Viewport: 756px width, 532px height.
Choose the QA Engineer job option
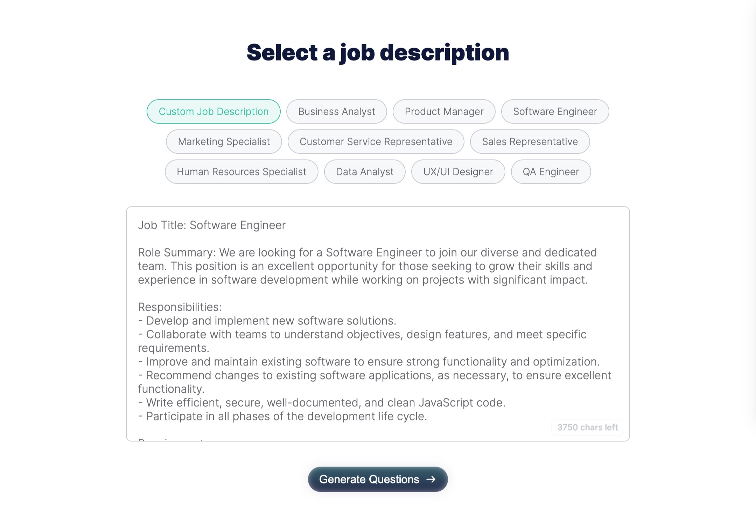point(551,171)
